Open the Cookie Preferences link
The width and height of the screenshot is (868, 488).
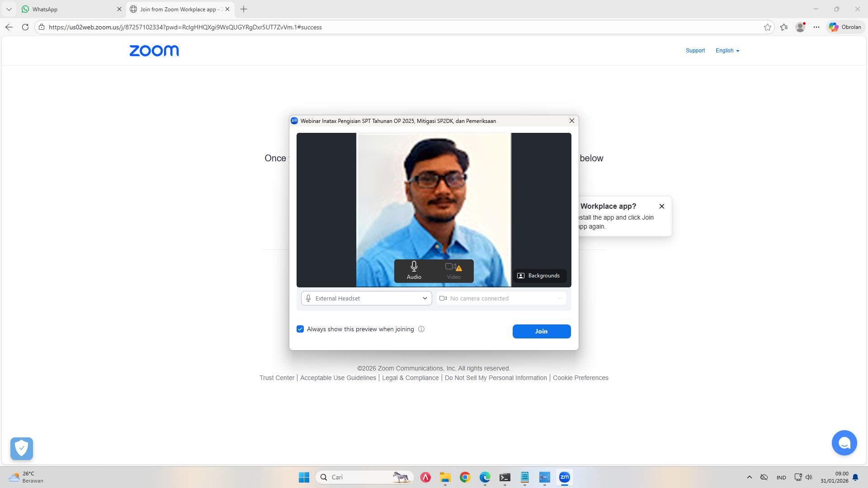coord(580,378)
